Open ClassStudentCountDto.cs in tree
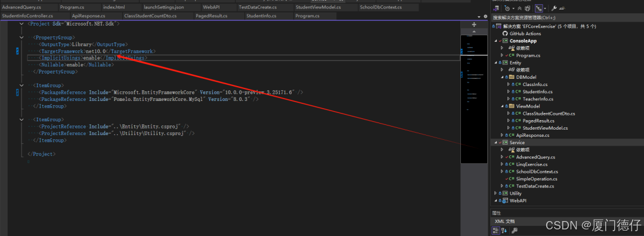Image resolution: width=644 pixels, height=236 pixels. (x=549, y=114)
